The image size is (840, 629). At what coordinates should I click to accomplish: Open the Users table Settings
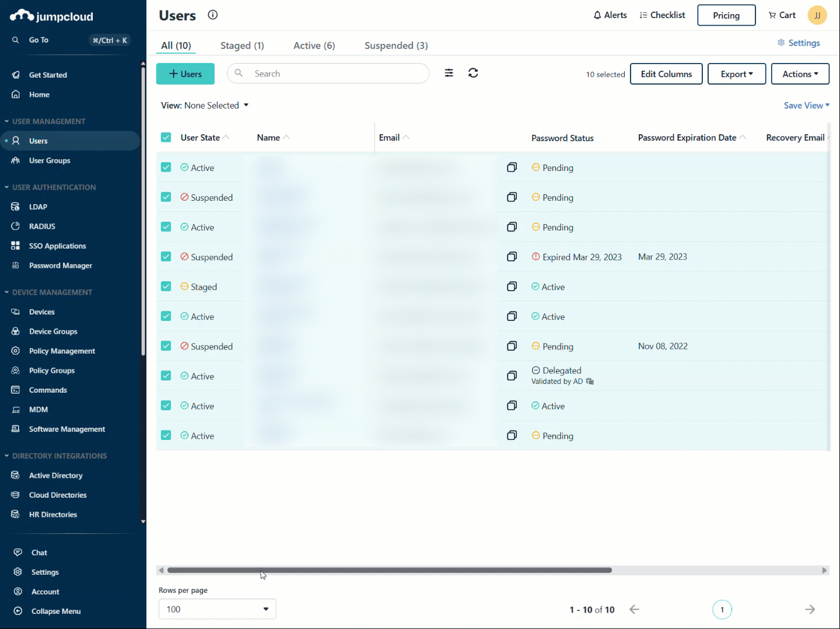799,43
